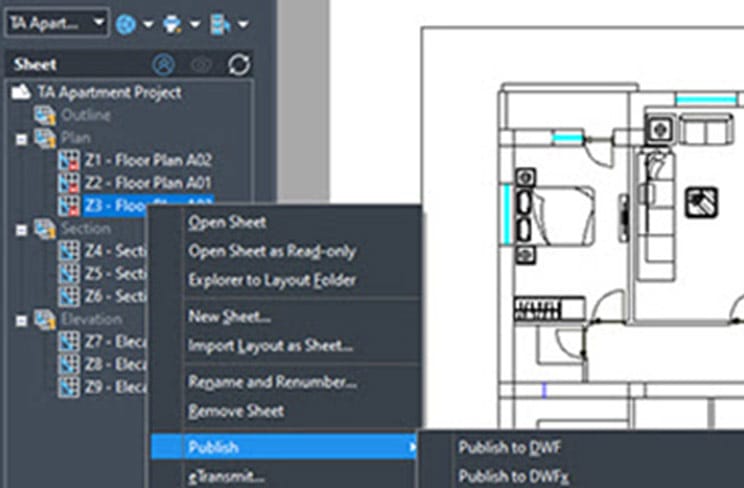Screen dimensions: 744x488
Task: Click the refresh icon in the Sheet header
Action: 239,65
